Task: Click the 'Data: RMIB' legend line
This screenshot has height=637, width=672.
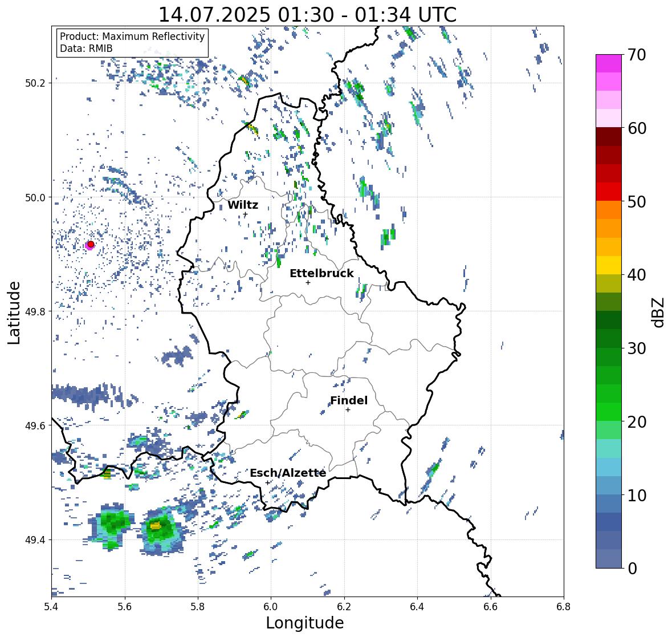Action: point(86,48)
